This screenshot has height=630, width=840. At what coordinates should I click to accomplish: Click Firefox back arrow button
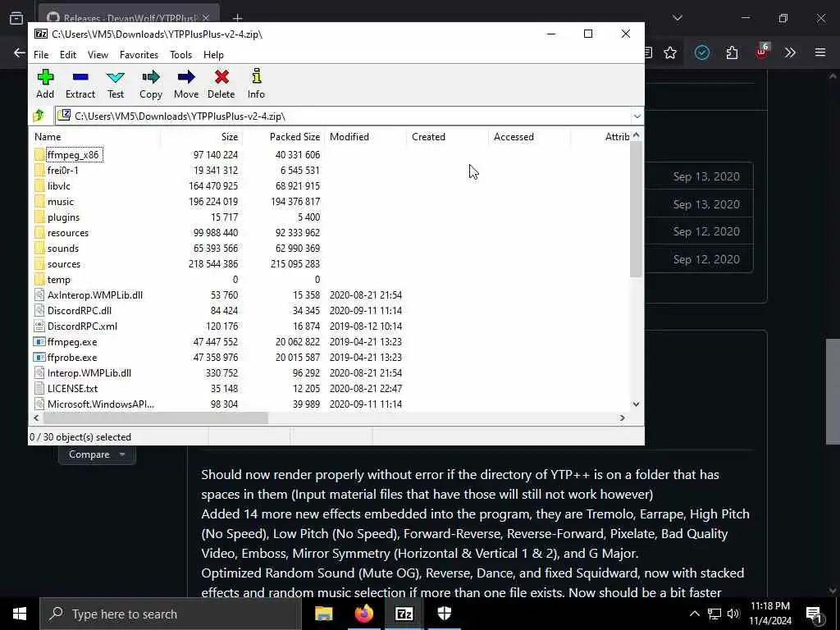click(20, 52)
